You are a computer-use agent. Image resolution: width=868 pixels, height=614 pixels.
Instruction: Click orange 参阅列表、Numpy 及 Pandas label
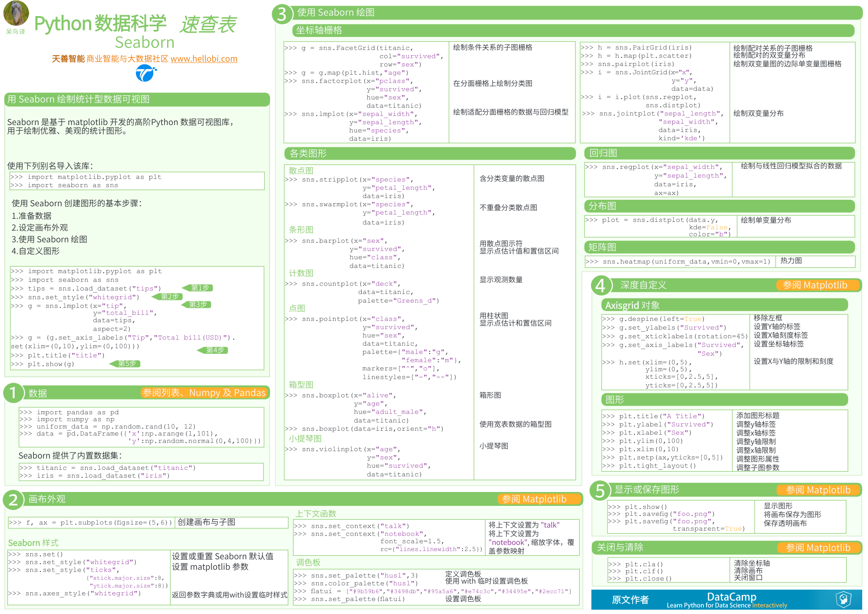204,393
